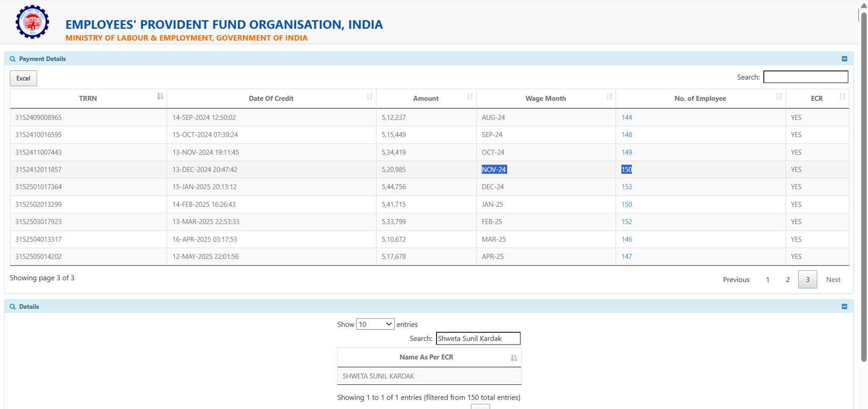Screen dimensions: 868x409
Task: Click the Payment Details search field
Action: 805,77
